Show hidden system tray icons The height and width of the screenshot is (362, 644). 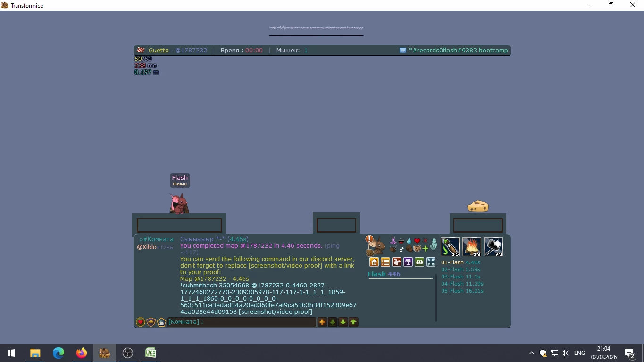531,353
